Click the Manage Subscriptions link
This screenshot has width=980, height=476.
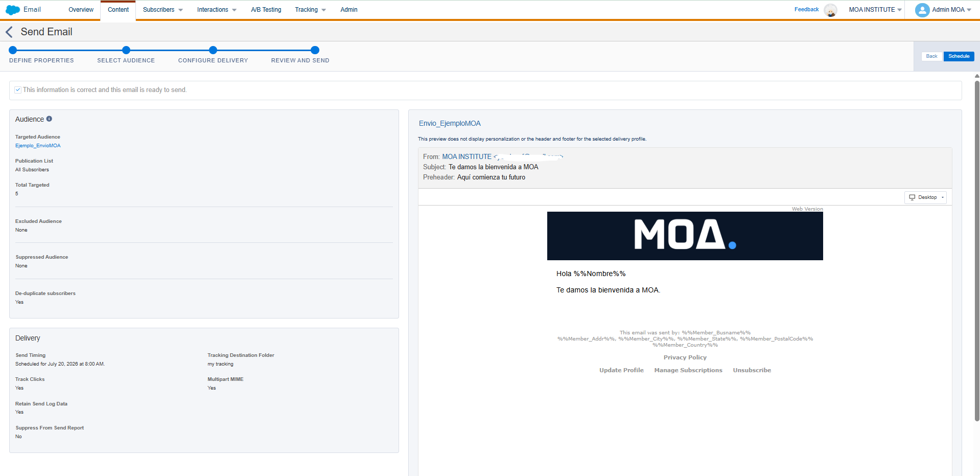click(x=688, y=370)
